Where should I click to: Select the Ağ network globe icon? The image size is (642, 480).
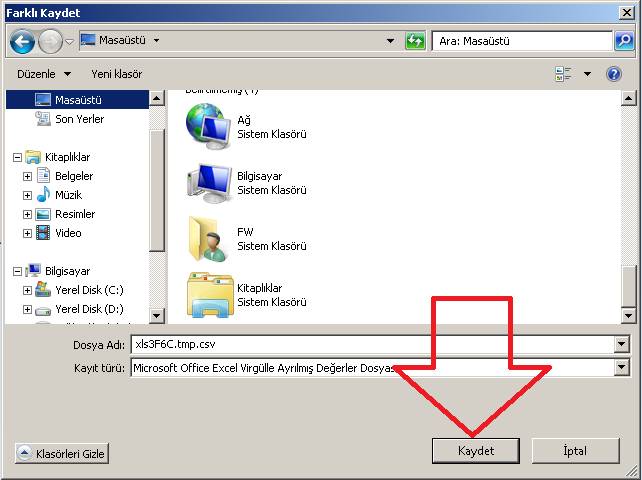coord(209,127)
